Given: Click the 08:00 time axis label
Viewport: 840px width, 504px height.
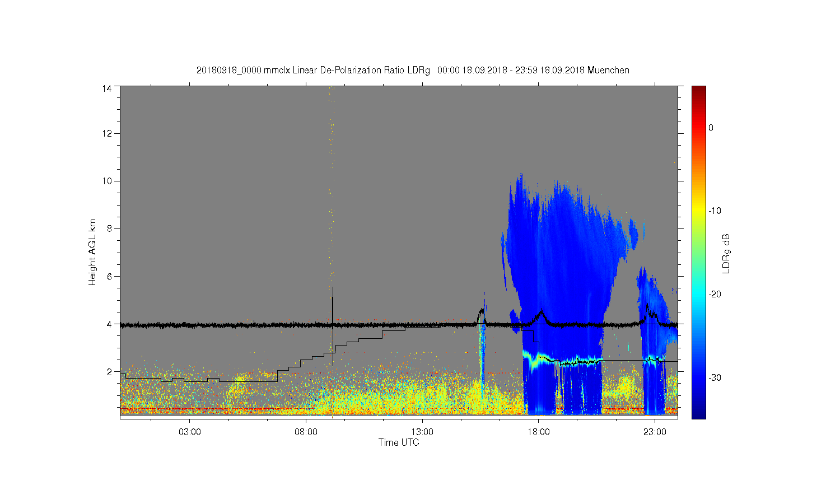Looking at the screenshot, I should pyautogui.click(x=306, y=432).
